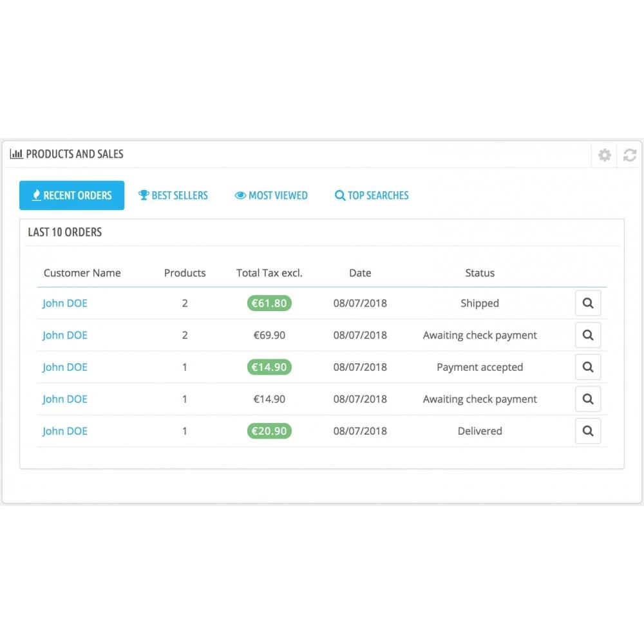Open details for unpaid €14.90 order
This screenshot has width=644, height=644.
tap(588, 399)
